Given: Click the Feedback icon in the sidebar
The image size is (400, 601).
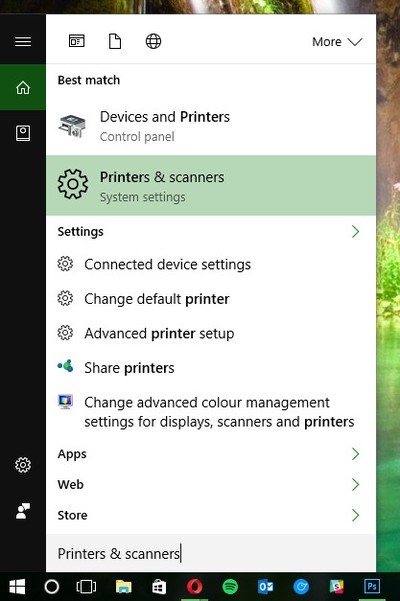Looking at the screenshot, I should 23,511.
